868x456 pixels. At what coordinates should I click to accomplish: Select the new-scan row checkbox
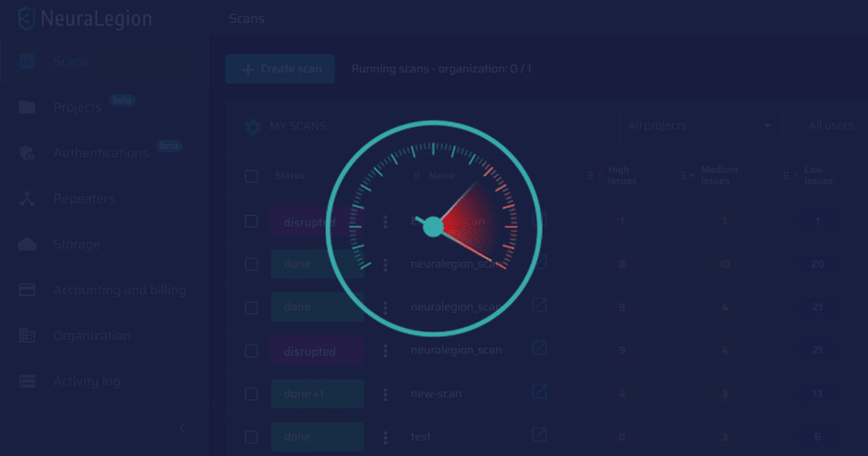click(251, 394)
